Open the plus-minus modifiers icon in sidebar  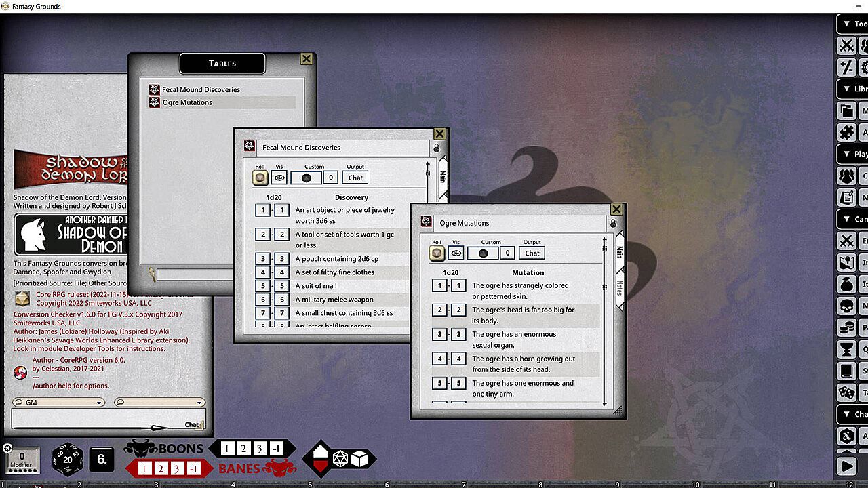click(846, 67)
